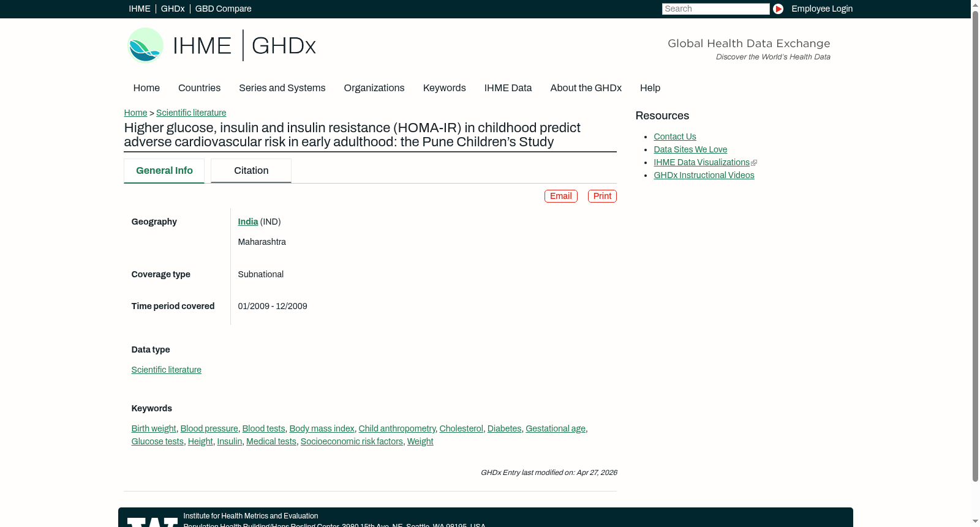Open GHDx Instructional Videos link

(704, 175)
